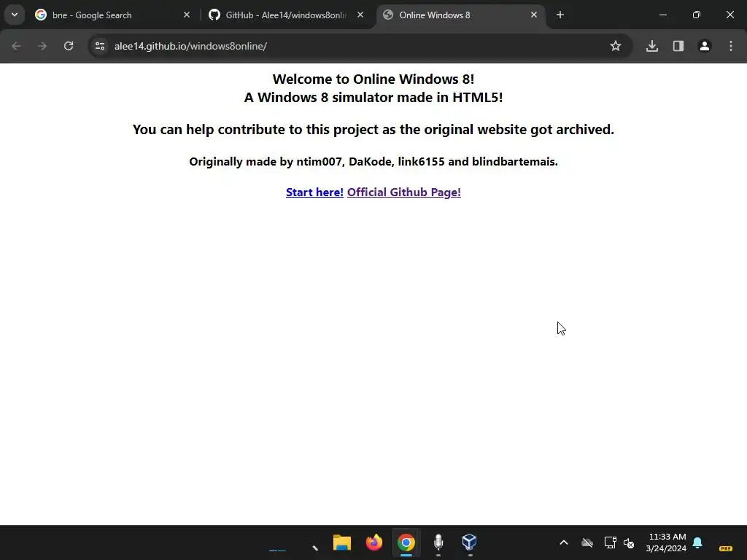This screenshot has width=747, height=560.
Task: Click the text "A Windows 8 simulator made in HTML5!"
Action: tap(373, 98)
